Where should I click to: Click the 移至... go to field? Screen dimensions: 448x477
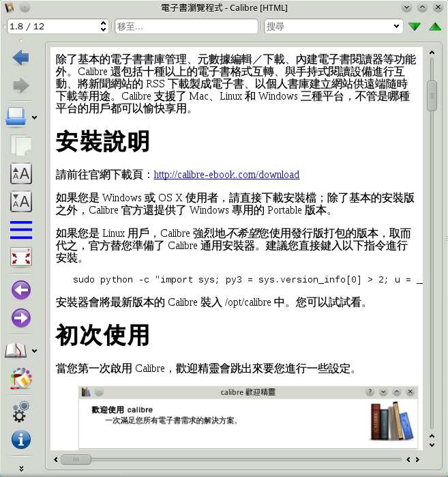pos(186,27)
